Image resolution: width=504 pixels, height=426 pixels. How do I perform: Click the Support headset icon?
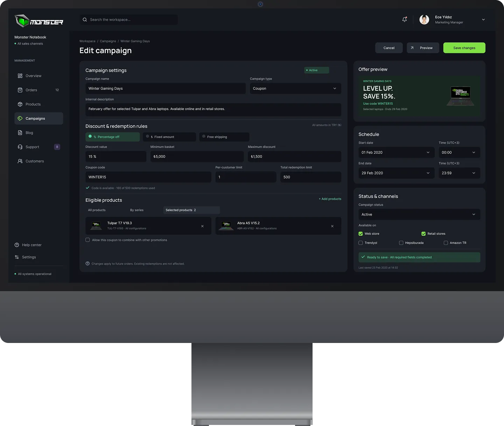pos(20,147)
